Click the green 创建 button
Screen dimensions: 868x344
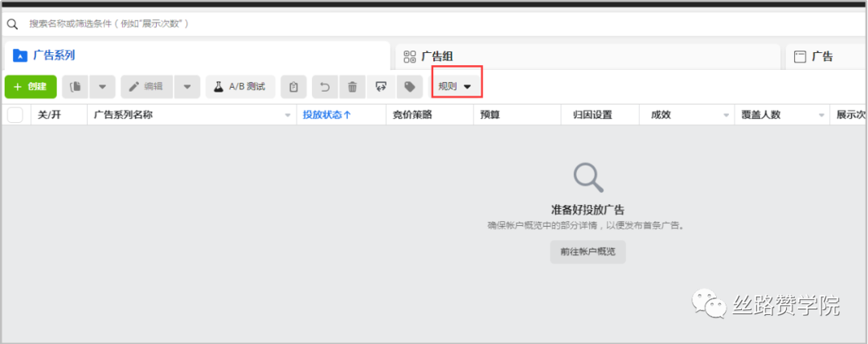pyautogui.click(x=31, y=87)
